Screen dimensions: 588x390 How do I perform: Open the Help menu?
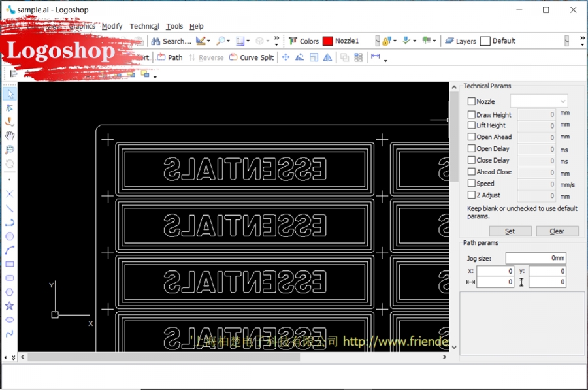[197, 26]
